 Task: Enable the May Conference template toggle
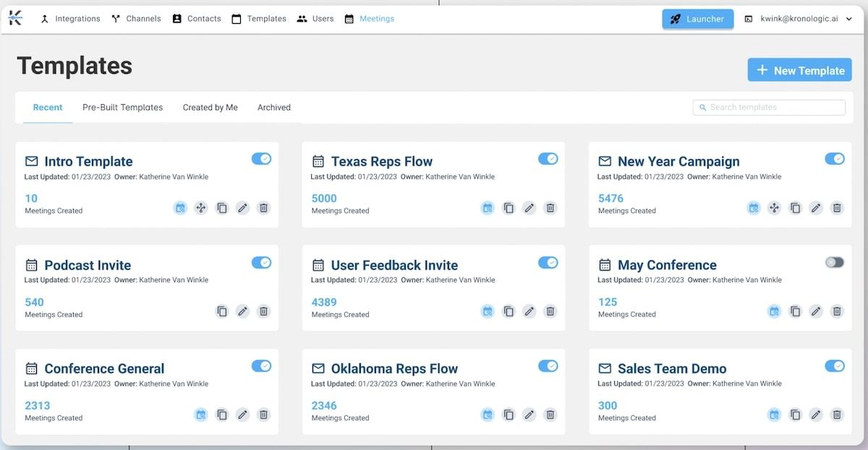834,263
